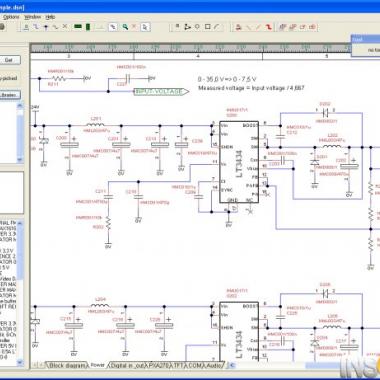Open the Options menu
This screenshot has height=380, width=380.
(x=11, y=17)
